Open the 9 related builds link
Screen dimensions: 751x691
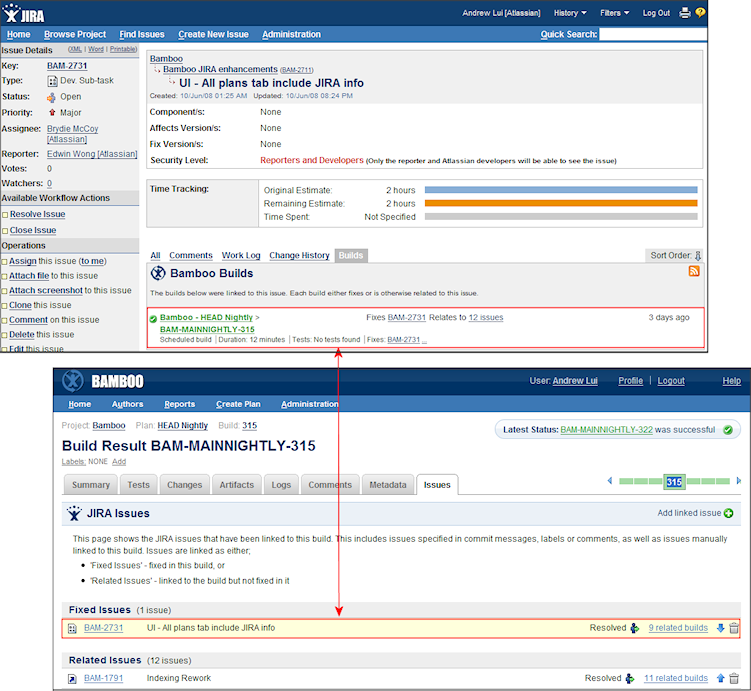[x=678, y=628]
